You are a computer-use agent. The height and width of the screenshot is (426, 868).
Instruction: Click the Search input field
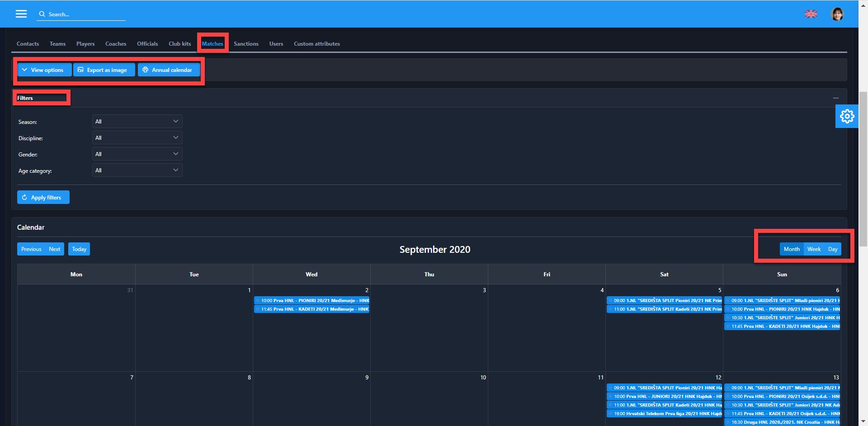[86, 14]
